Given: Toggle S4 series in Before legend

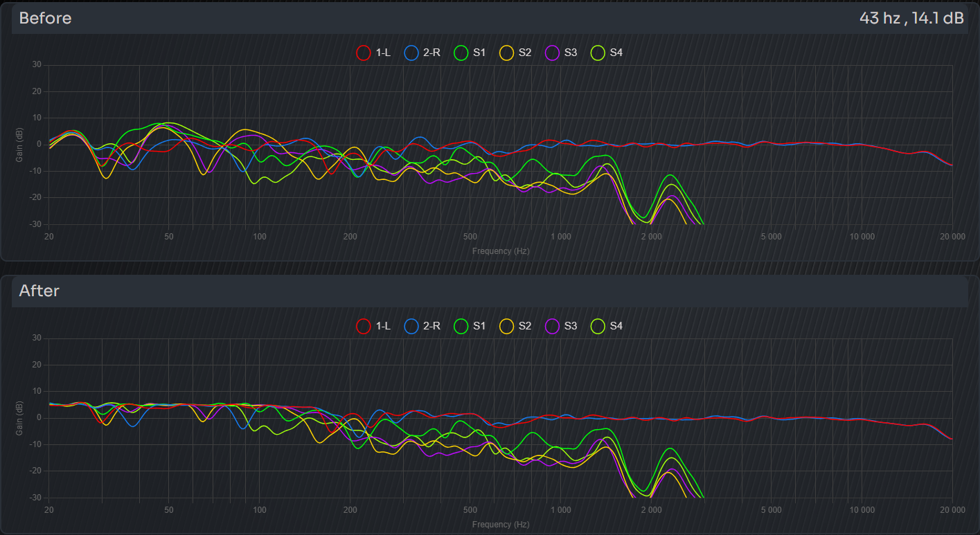Looking at the screenshot, I should [x=607, y=53].
